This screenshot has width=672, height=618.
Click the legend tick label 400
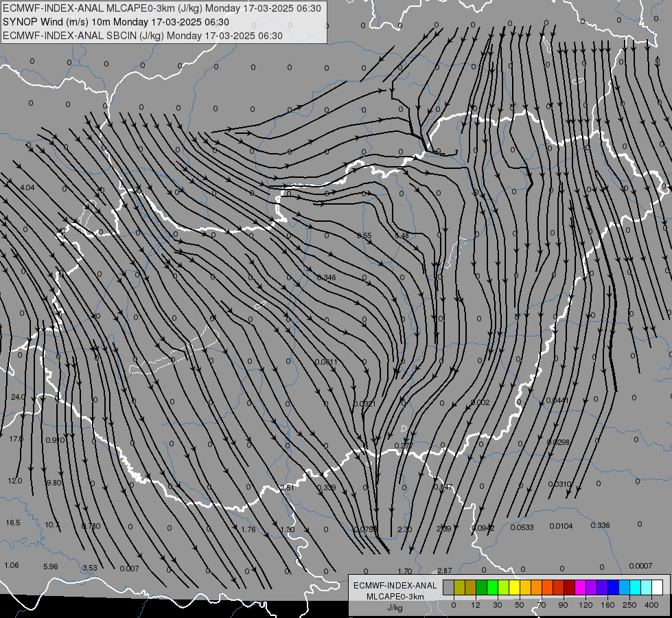[651, 605]
